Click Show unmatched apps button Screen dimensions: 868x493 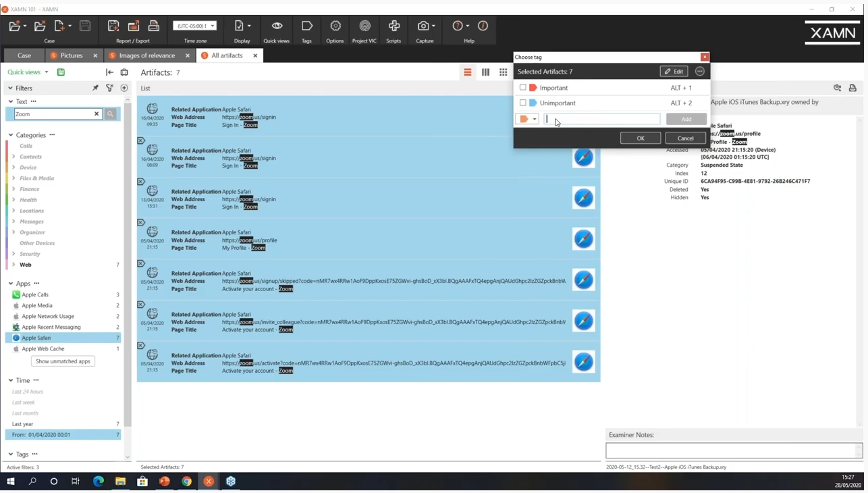pos(63,361)
